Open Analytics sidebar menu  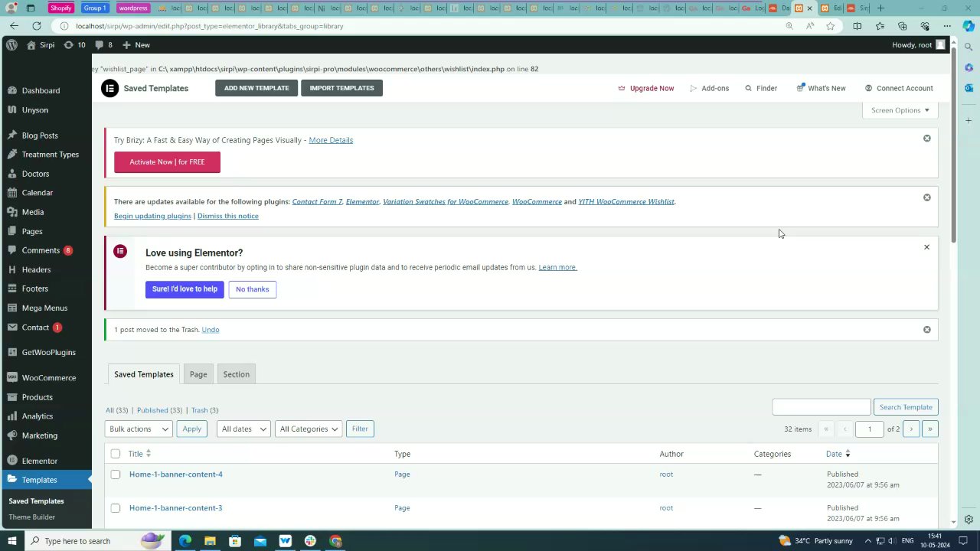37,416
